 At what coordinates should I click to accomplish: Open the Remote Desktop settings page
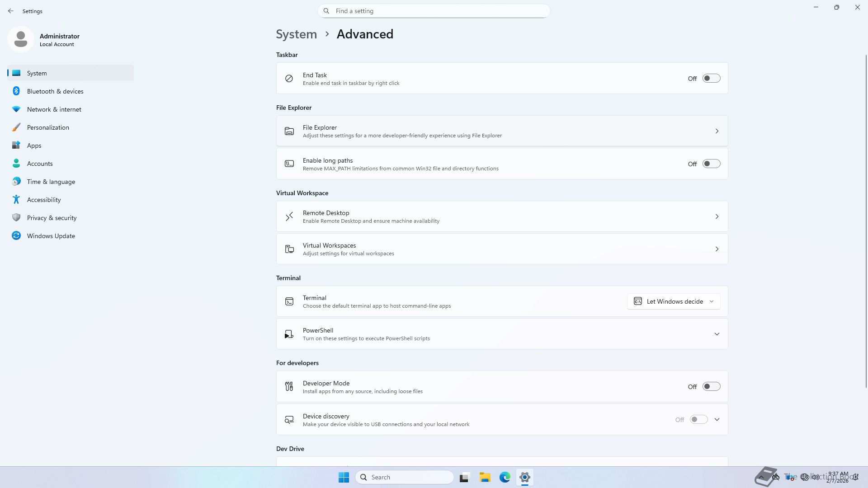point(502,216)
